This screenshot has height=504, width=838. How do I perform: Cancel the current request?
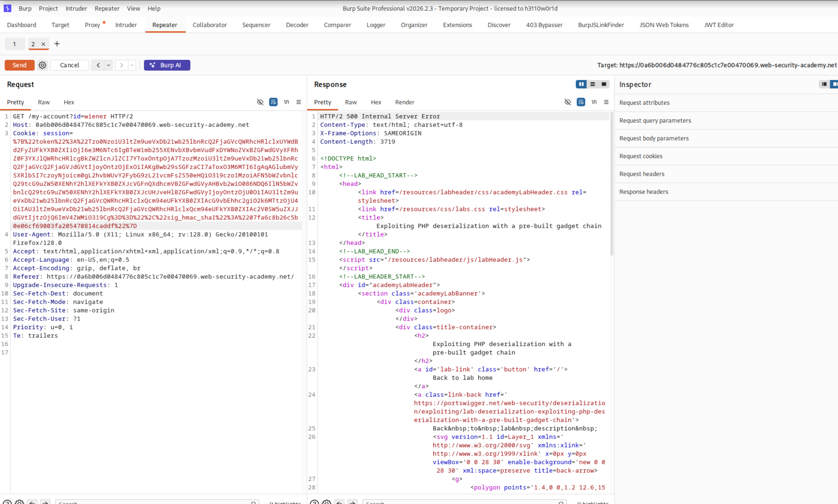pos(70,65)
